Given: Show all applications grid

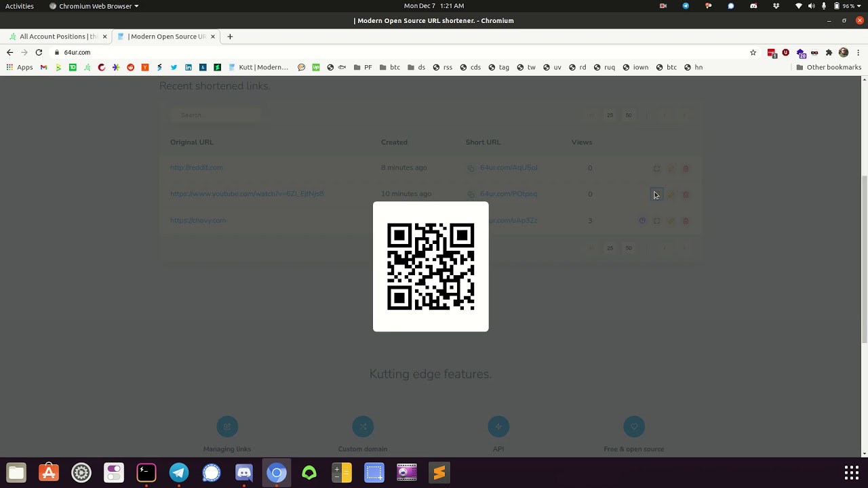Looking at the screenshot, I should pos(852,472).
